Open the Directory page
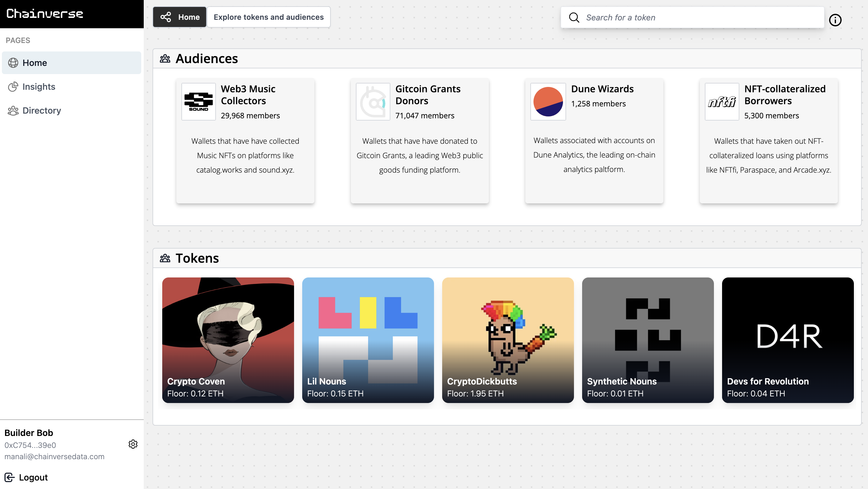The width and height of the screenshot is (868, 489). pos(72,110)
